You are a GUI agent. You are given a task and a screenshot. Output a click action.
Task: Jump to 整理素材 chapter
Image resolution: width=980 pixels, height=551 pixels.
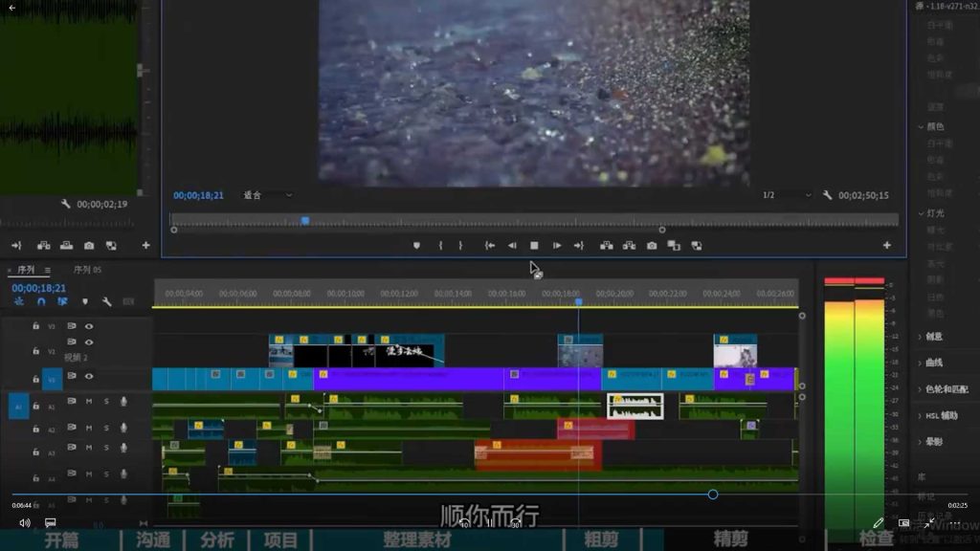417,540
